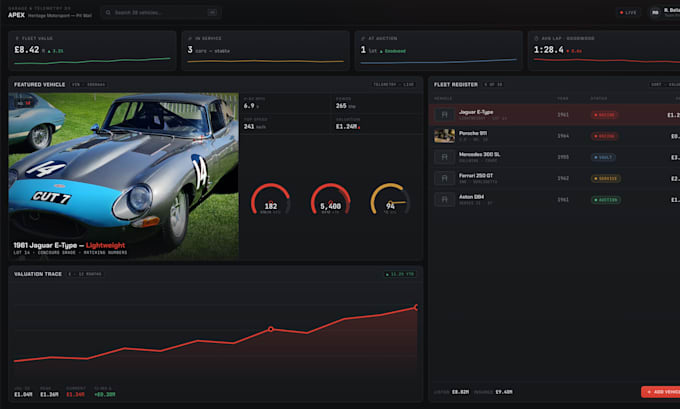Click the Jaguar E-Type placeholder car icon
Image resolution: width=680 pixels, height=409 pixels.
445,115
